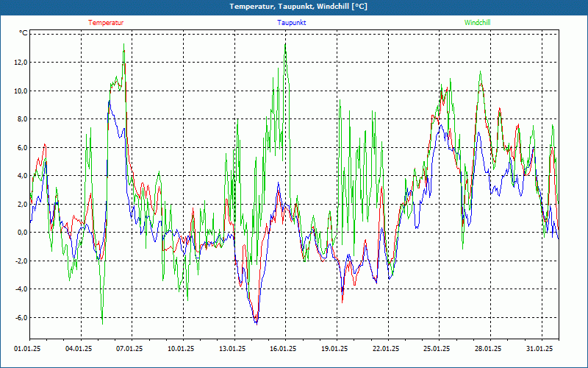The image size is (588, 368).
Task: Click the blue Taupunkt legend label
Action: tap(291, 23)
